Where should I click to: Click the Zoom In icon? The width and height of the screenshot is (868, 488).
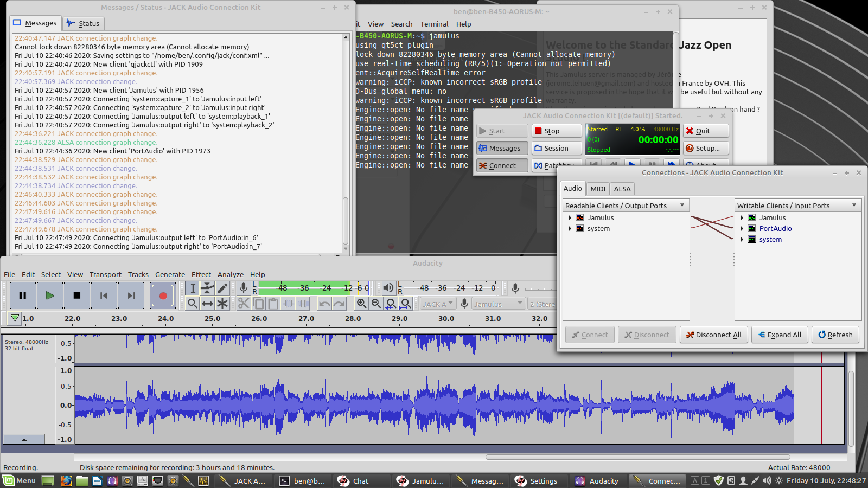pyautogui.click(x=361, y=304)
